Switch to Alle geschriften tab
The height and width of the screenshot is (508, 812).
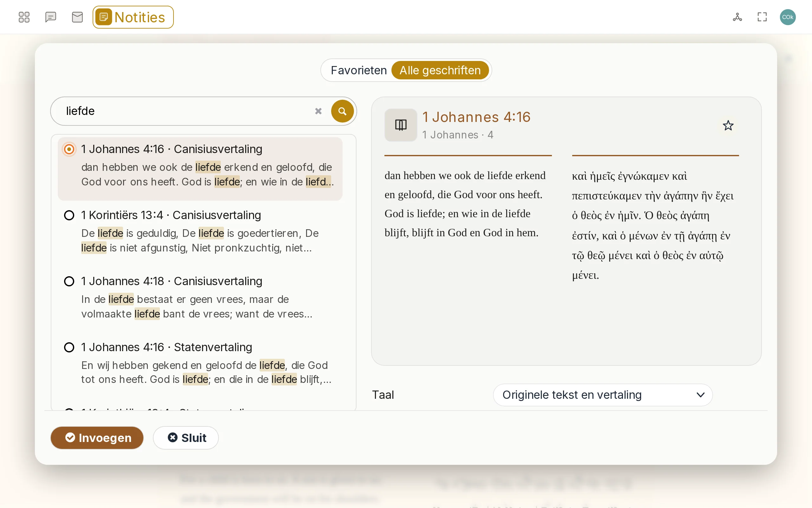point(440,70)
